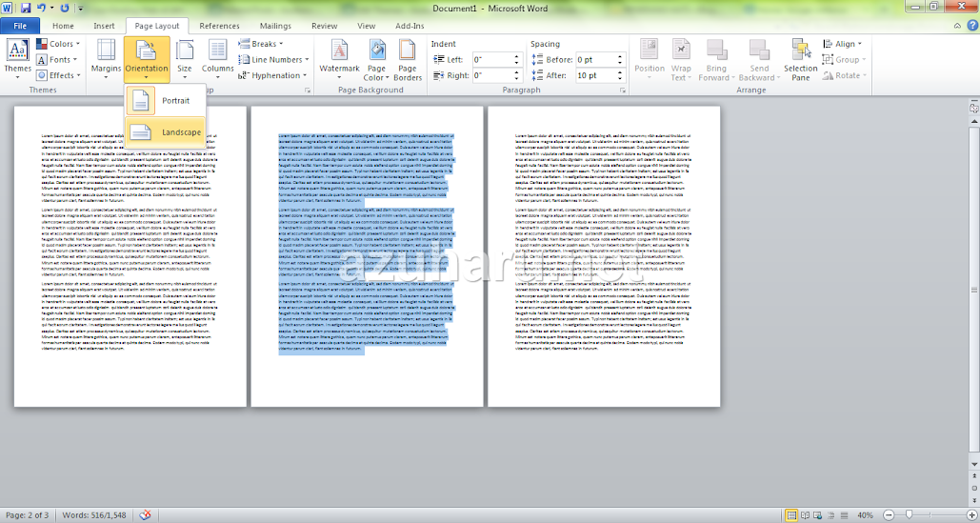Viewport: 980px width, 523px height.
Task: Open the Group dropdown
Action: coord(845,59)
